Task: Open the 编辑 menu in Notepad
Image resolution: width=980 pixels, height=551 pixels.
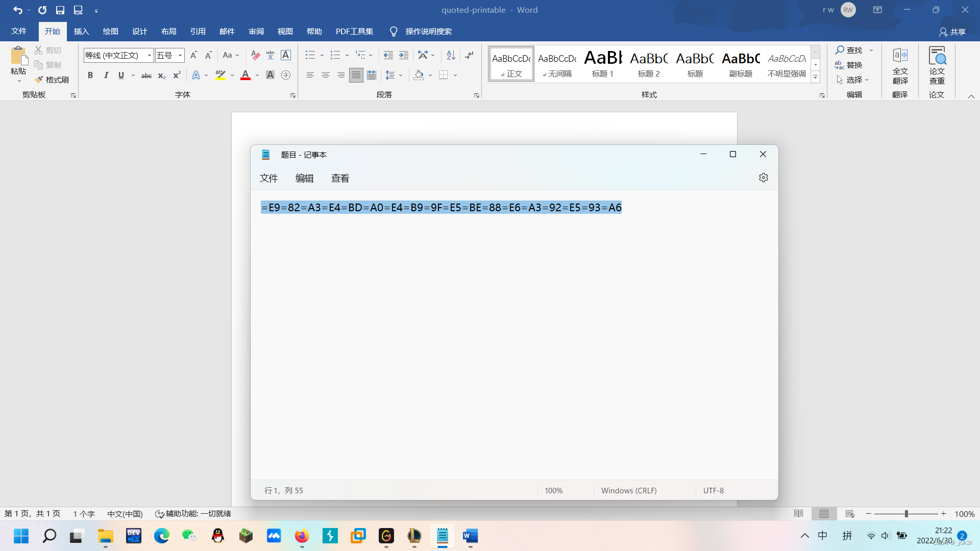Action: 305,178
